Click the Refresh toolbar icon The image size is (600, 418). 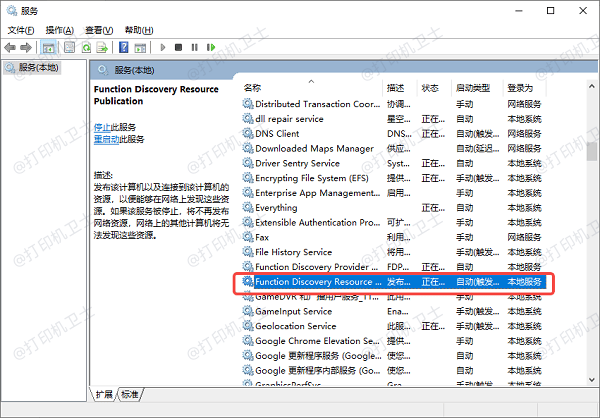point(86,47)
